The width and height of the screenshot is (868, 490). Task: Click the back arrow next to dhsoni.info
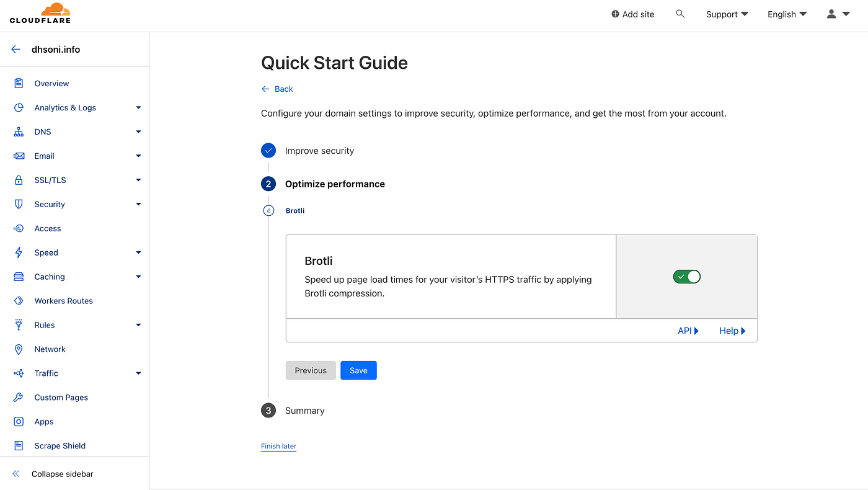click(16, 49)
